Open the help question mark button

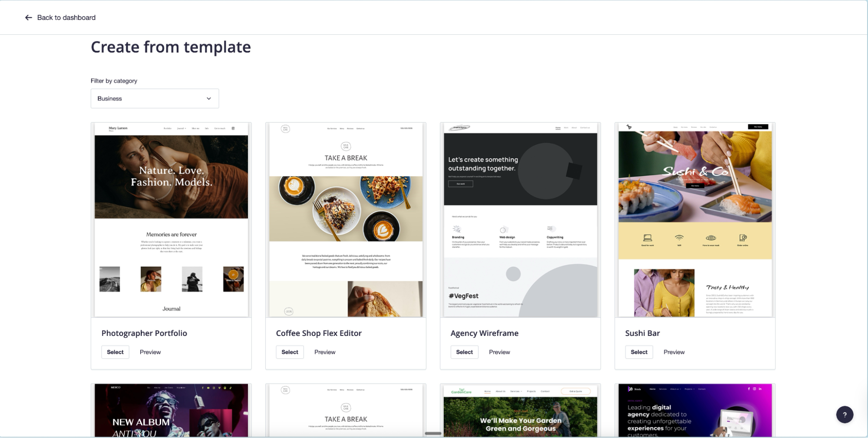pyautogui.click(x=845, y=415)
